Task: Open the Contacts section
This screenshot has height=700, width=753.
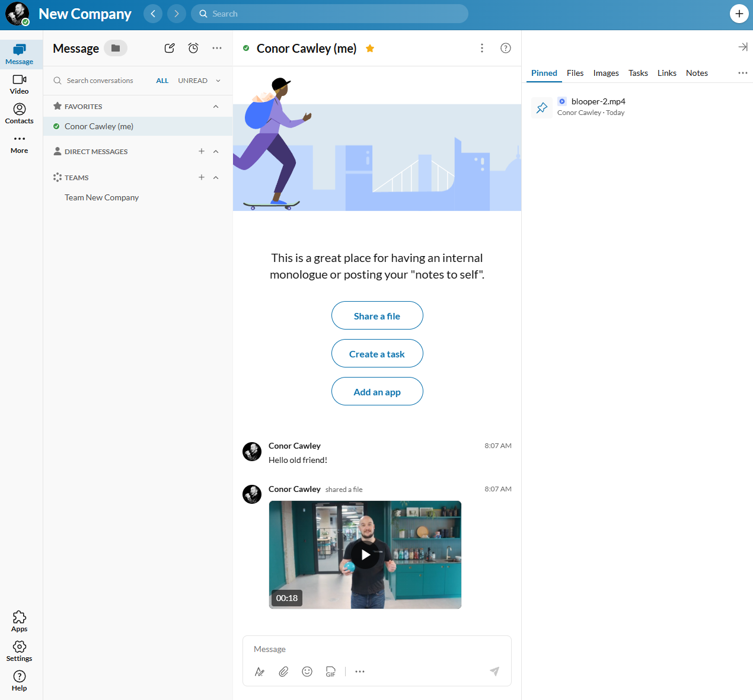Action: 19,113
